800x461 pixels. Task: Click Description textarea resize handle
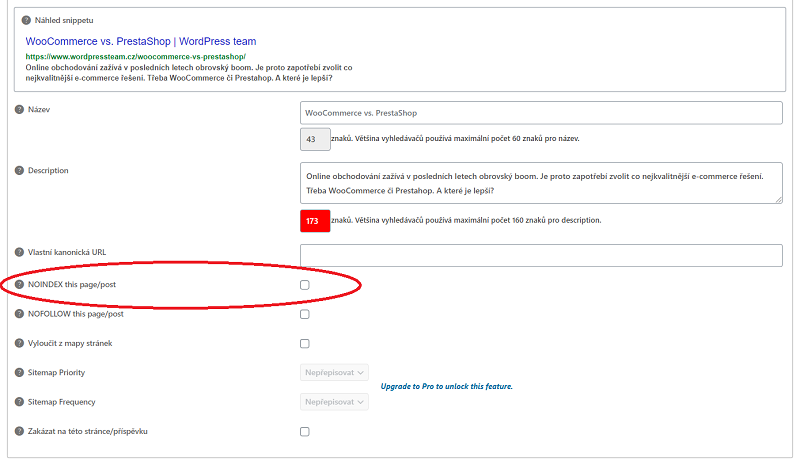(779, 200)
